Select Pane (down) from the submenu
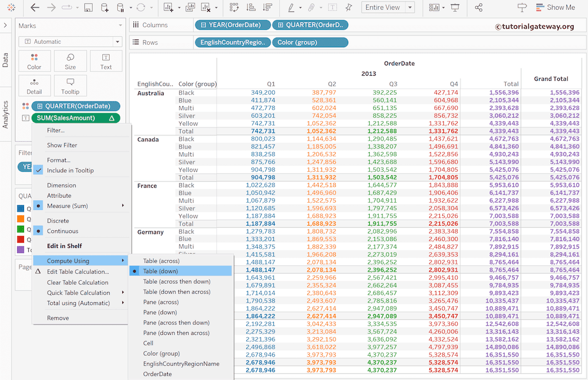The height and width of the screenshot is (380, 588). pos(160,312)
